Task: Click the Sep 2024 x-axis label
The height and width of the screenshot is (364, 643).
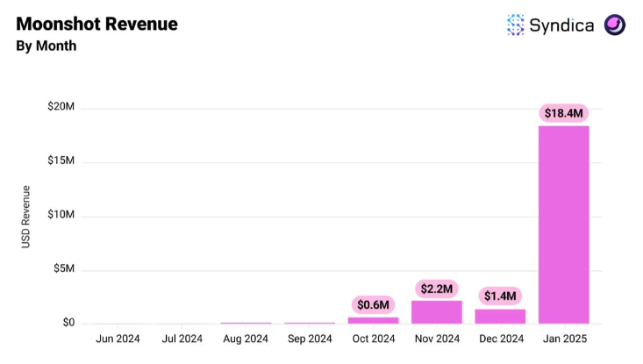Action: coord(309,339)
